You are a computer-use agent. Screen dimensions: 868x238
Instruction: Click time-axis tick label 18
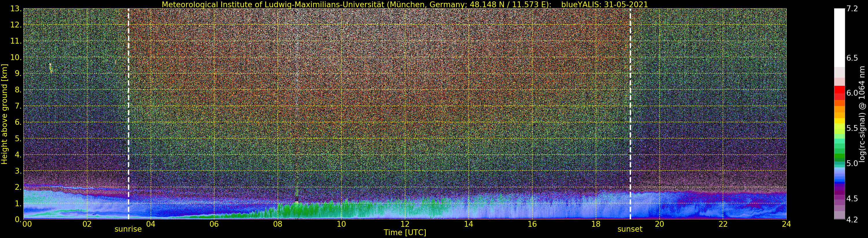pyautogui.click(x=596, y=224)
